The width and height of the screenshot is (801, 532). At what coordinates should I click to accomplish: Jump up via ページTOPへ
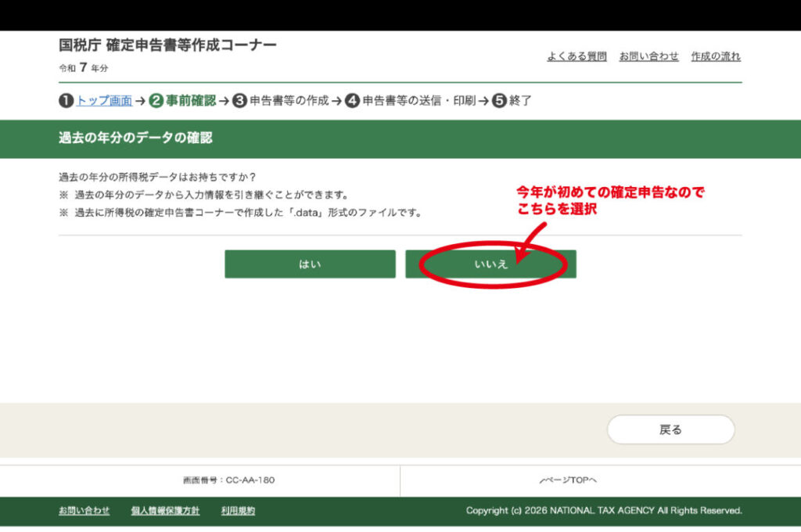point(569,480)
